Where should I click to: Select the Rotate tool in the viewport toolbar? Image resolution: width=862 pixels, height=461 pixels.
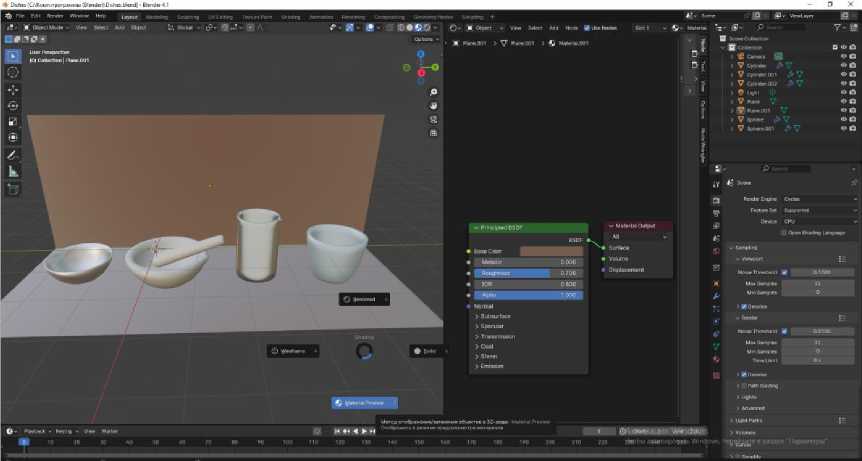pyautogui.click(x=13, y=106)
